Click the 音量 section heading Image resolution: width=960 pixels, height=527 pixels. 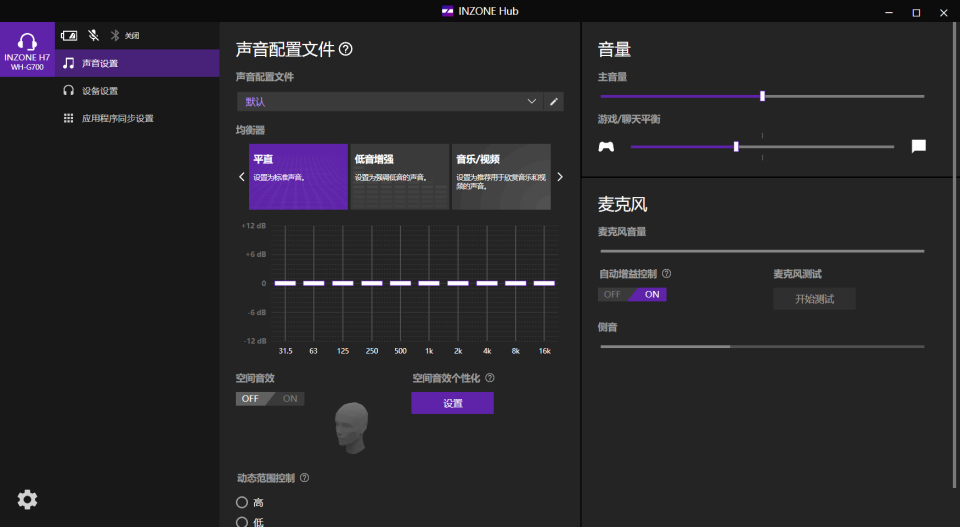click(x=614, y=50)
